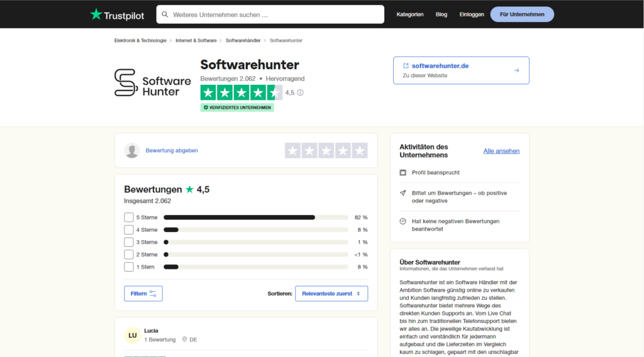Click the info icon next to 4,5 rating
Screen dimensions: 644x357
(300, 92)
